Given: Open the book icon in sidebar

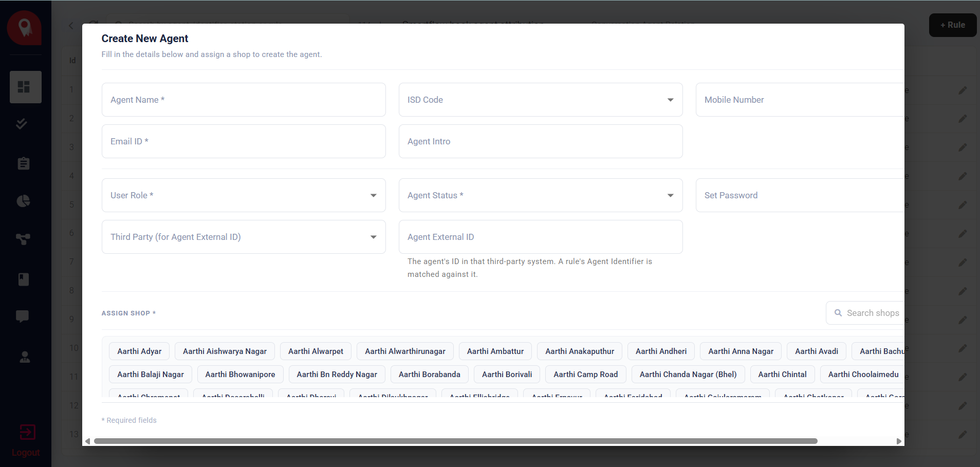Looking at the screenshot, I should click(24, 279).
